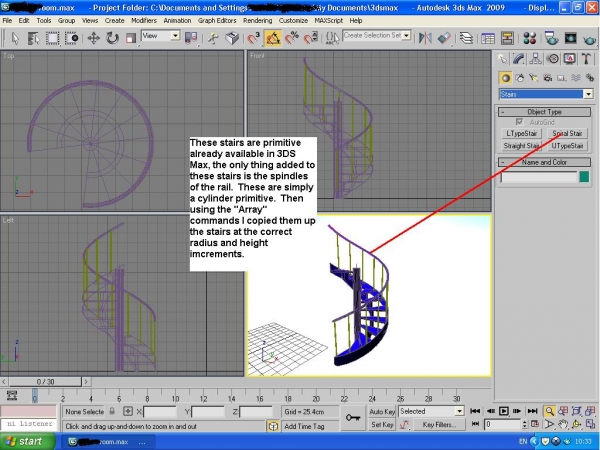This screenshot has height=450, width=600.
Task: Toggle Spinner Snap icon
Action: pyautogui.click(x=311, y=38)
